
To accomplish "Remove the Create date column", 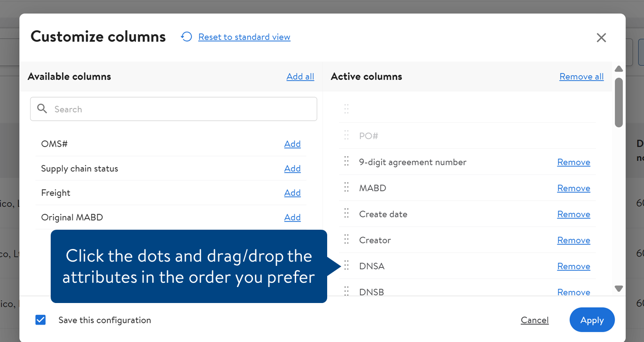I will click(574, 214).
